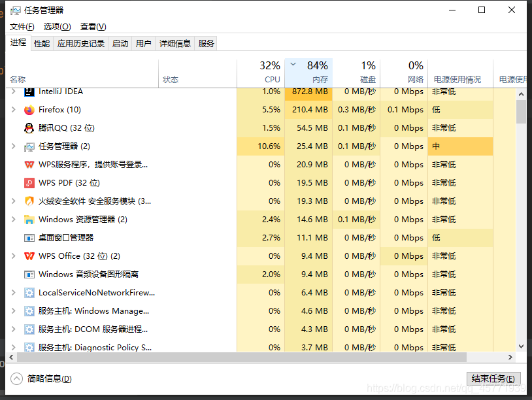Select the Firefox browser icon
This screenshot has height=400, width=532.
point(29,110)
